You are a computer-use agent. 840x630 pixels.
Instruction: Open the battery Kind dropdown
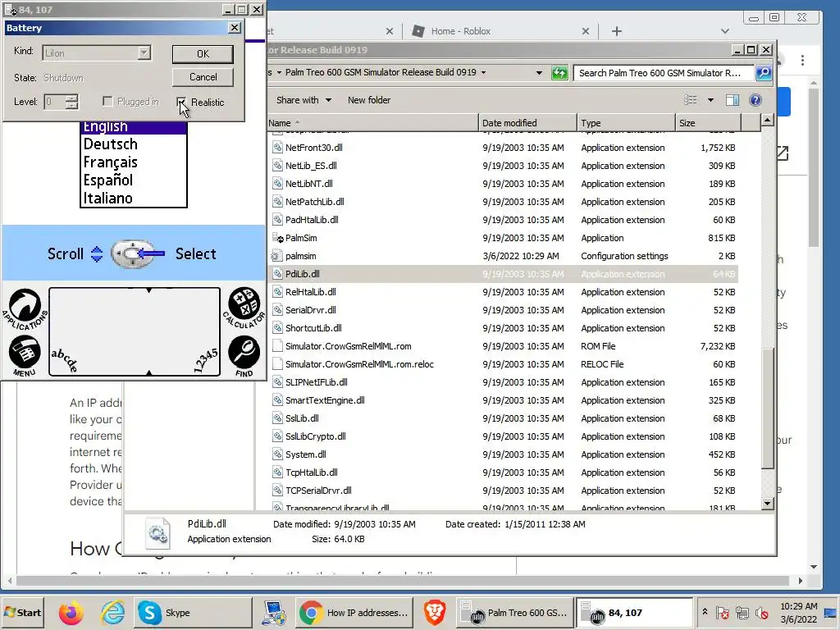pyautogui.click(x=144, y=53)
